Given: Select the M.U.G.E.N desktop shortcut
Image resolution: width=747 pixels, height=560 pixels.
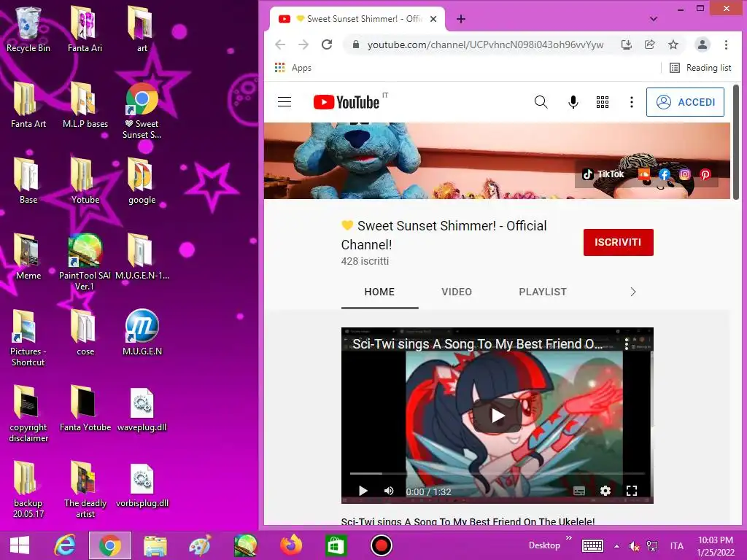Looking at the screenshot, I should (x=142, y=332).
